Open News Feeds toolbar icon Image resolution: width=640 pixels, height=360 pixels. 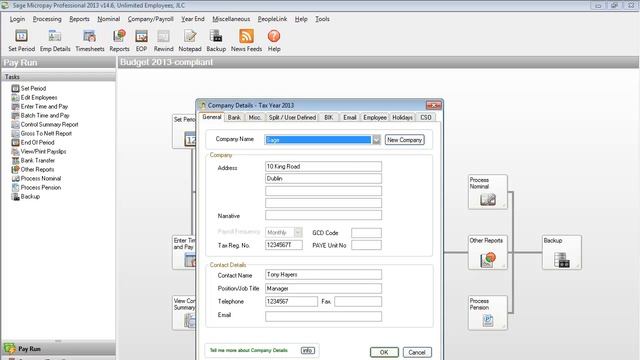pyautogui.click(x=246, y=40)
